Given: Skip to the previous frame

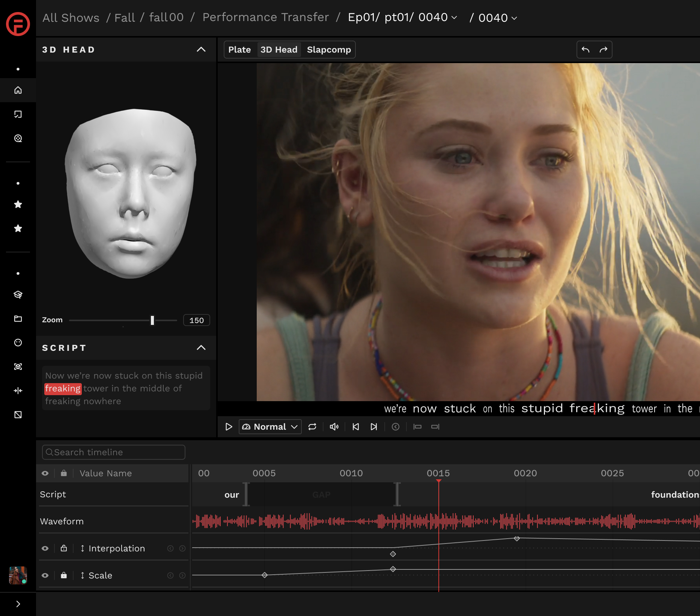Looking at the screenshot, I should click(356, 427).
